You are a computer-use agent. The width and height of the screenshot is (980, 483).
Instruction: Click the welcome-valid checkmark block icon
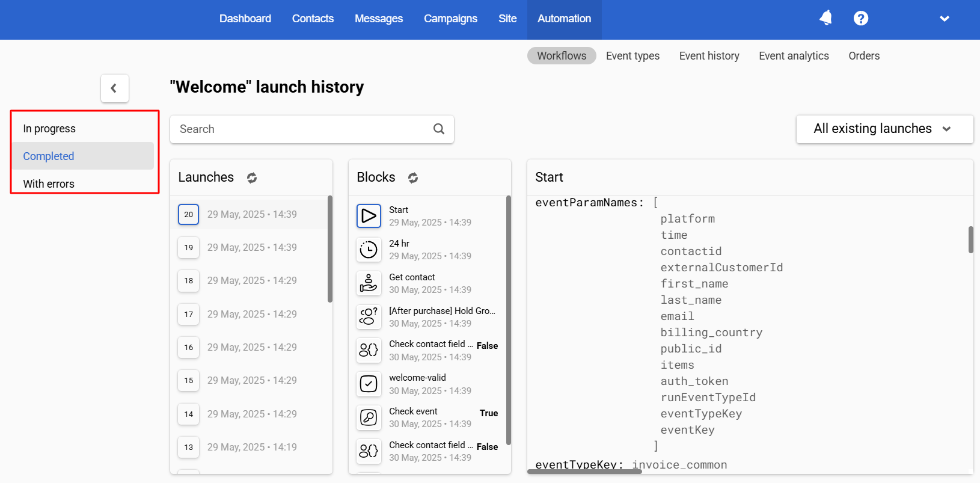(x=369, y=384)
